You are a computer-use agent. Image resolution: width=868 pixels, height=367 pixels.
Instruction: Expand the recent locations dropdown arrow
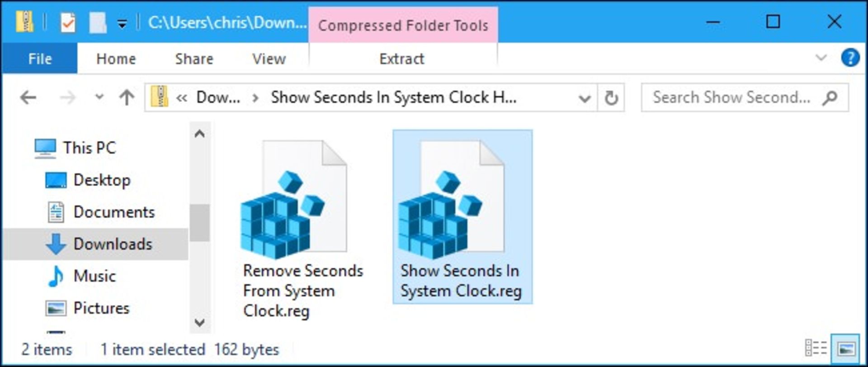click(99, 97)
